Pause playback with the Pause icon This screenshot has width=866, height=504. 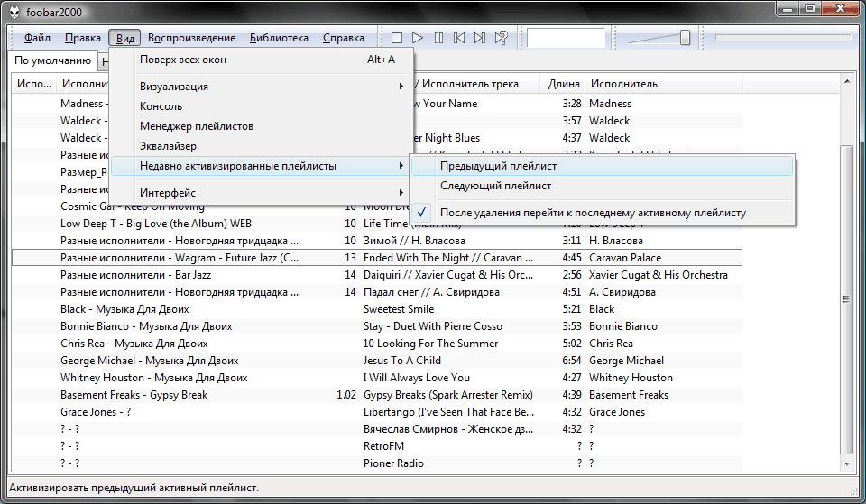pyautogui.click(x=438, y=38)
